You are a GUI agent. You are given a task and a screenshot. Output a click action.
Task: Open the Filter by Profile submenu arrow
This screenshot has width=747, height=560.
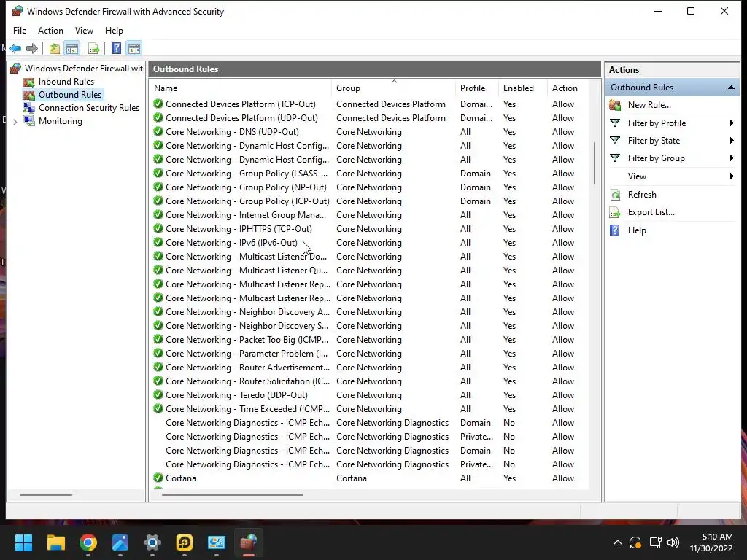(732, 122)
